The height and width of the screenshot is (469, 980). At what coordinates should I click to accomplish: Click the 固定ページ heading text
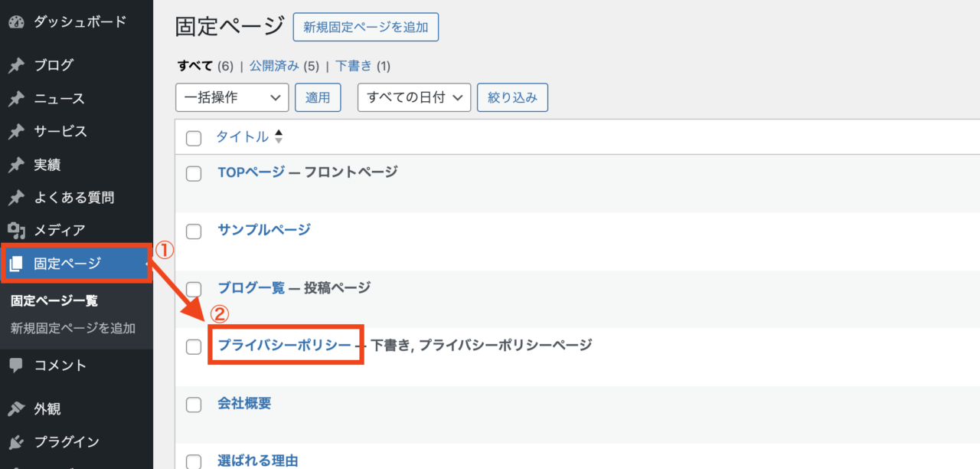coord(230,26)
